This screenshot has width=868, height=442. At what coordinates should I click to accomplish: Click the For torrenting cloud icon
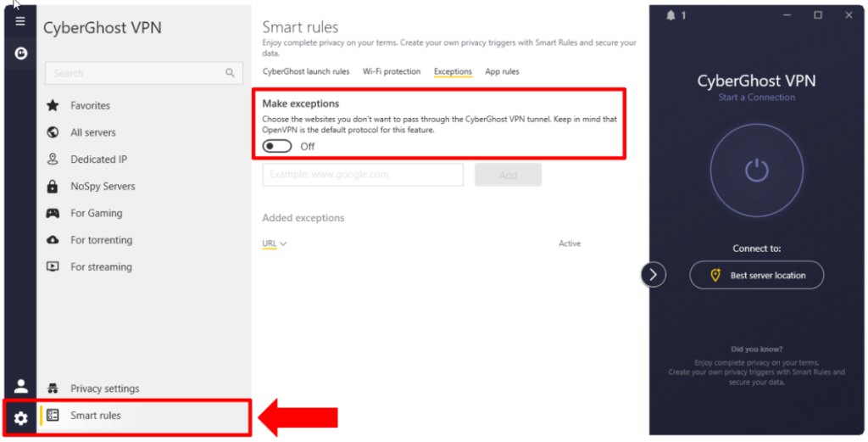click(53, 240)
